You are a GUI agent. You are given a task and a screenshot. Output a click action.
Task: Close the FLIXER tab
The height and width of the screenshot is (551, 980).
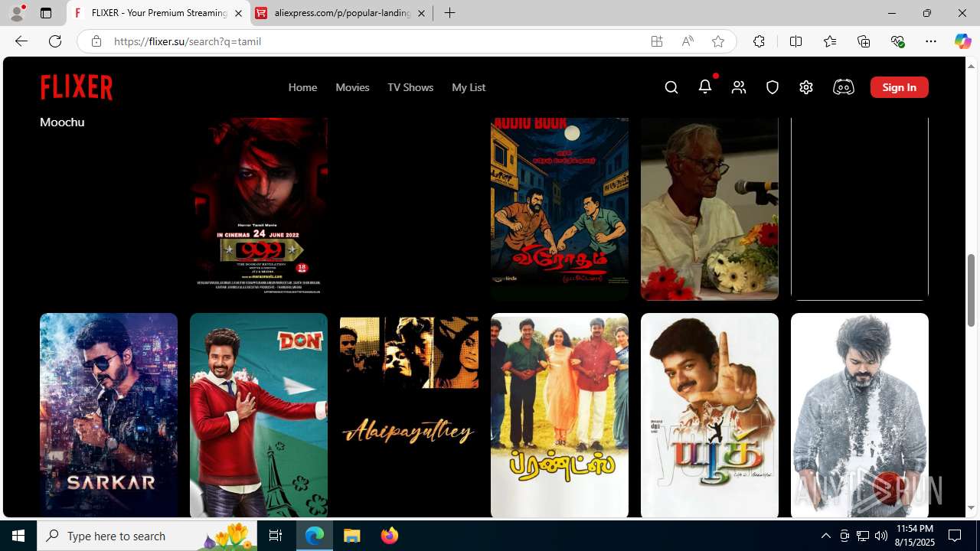[x=238, y=13]
